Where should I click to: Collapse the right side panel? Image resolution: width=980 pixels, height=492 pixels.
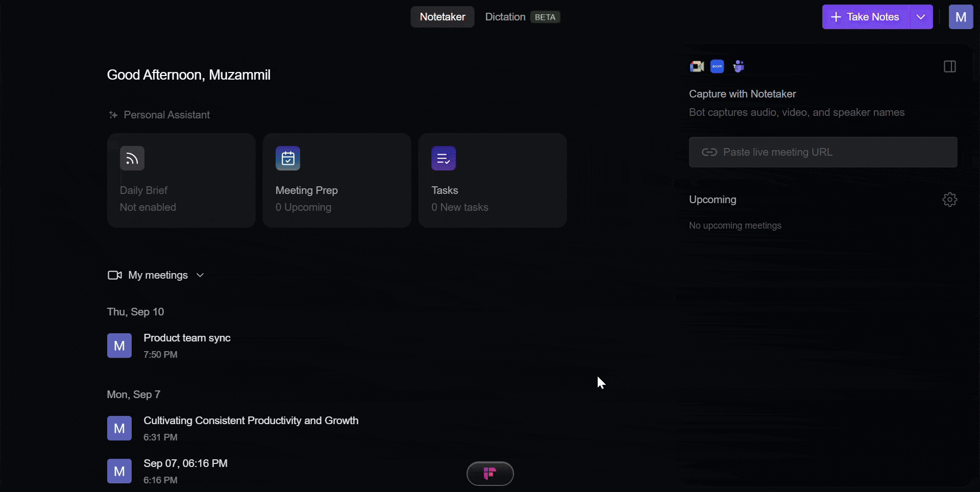coord(950,66)
